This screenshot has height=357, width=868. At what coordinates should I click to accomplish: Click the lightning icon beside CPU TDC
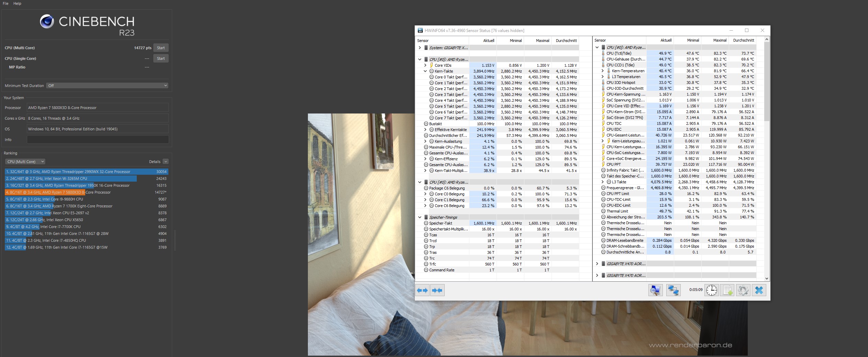(603, 123)
